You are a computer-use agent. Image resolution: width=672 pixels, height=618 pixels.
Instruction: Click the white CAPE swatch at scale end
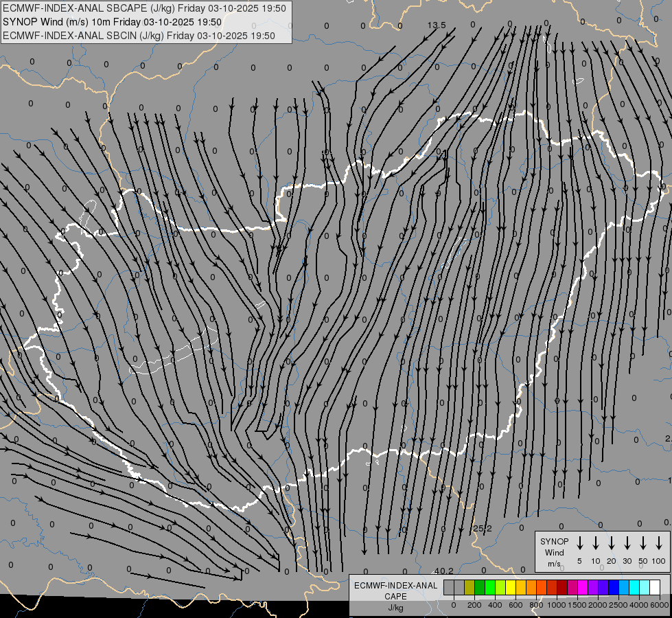pyautogui.click(x=655, y=588)
